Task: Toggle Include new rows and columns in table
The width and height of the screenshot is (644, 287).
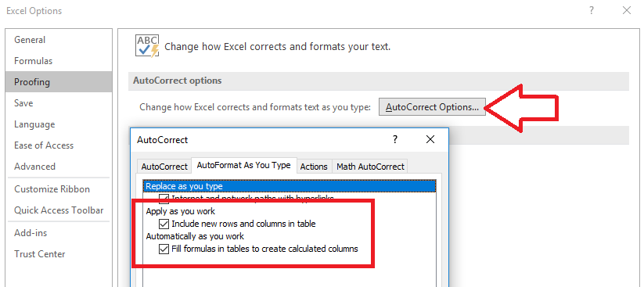Action: click(164, 224)
